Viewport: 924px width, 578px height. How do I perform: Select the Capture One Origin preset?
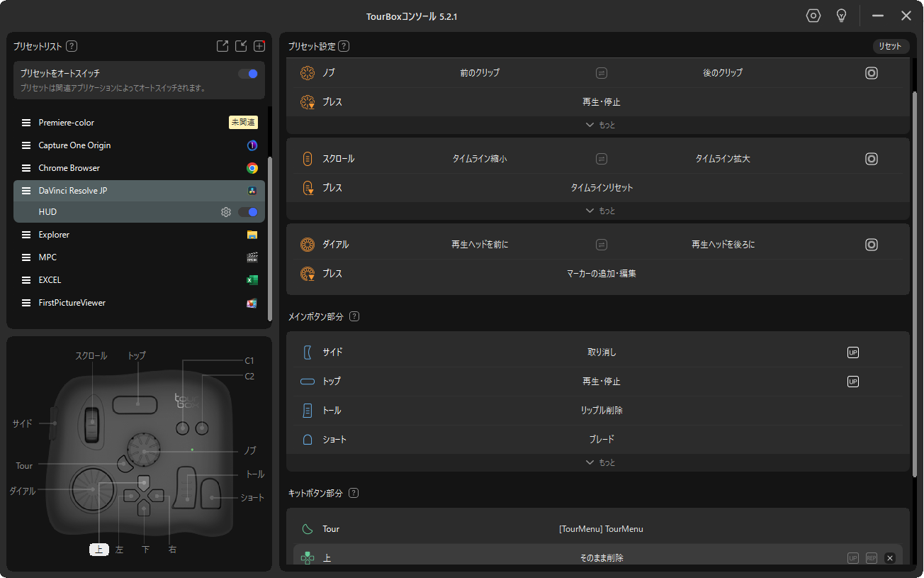point(74,145)
